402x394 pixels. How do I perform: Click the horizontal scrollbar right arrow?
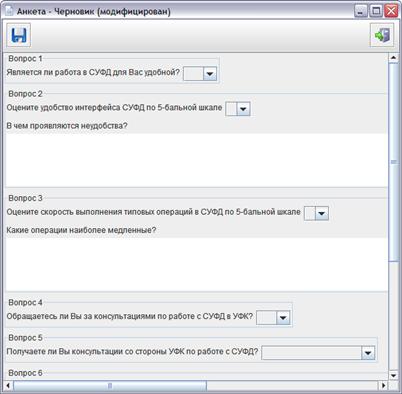[x=383, y=386]
